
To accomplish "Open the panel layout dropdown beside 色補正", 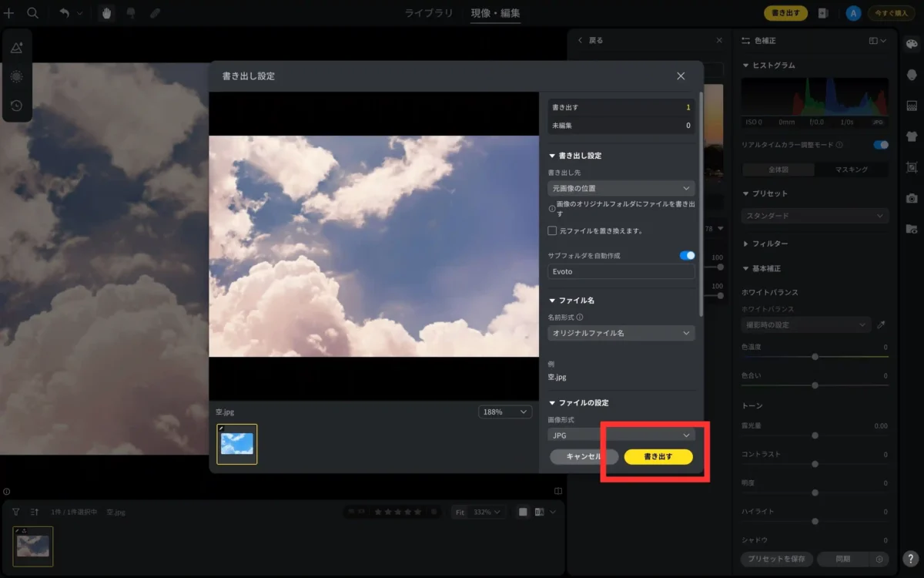I will (878, 41).
